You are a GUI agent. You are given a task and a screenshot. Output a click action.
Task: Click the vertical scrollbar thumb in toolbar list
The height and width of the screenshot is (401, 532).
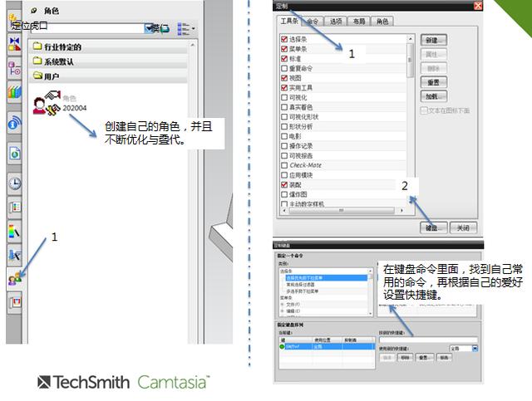[410, 61]
